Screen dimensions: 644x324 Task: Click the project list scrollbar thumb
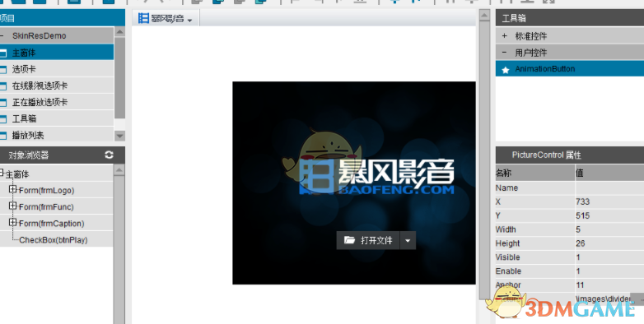(119, 78)
